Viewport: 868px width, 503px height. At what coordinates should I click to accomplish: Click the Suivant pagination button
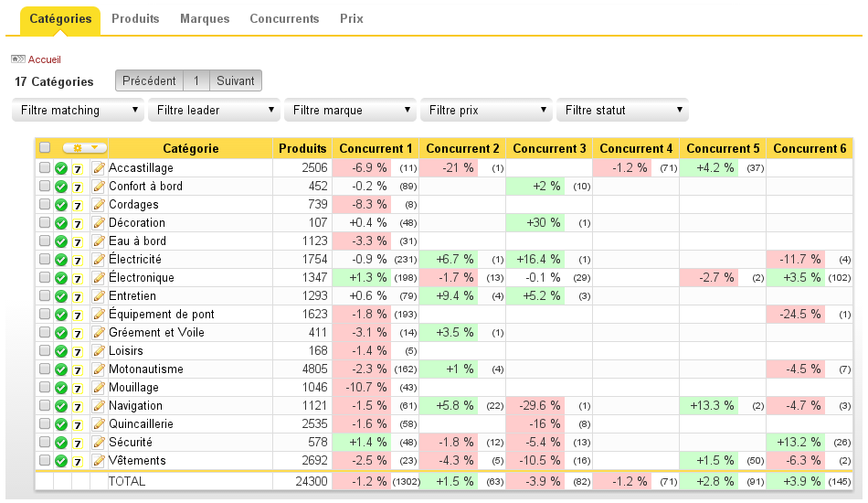tap(235, 80)
